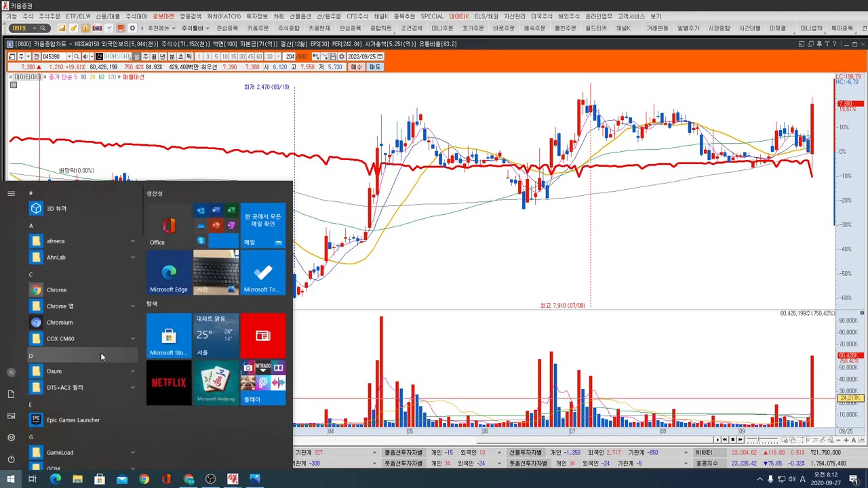Image resolution: width=868 pixels, height=488 pixels.
Task: Open notification center on taskbar
Action: (853, 479)
